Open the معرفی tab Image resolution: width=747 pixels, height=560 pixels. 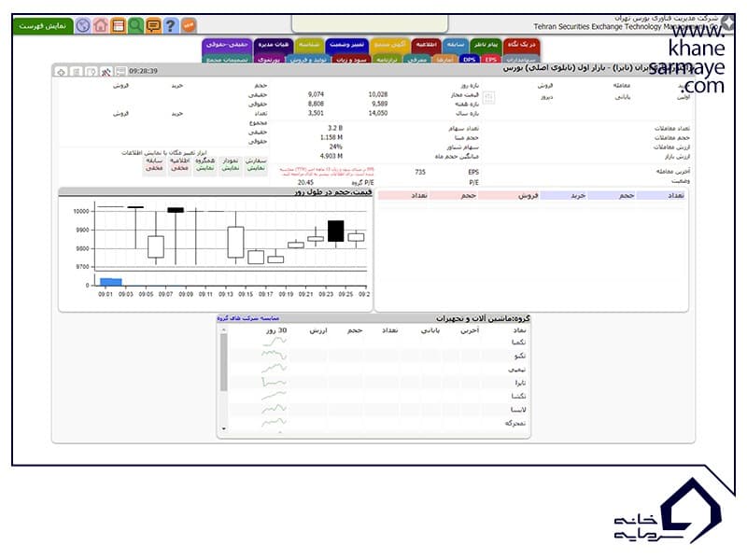[417, 60]
